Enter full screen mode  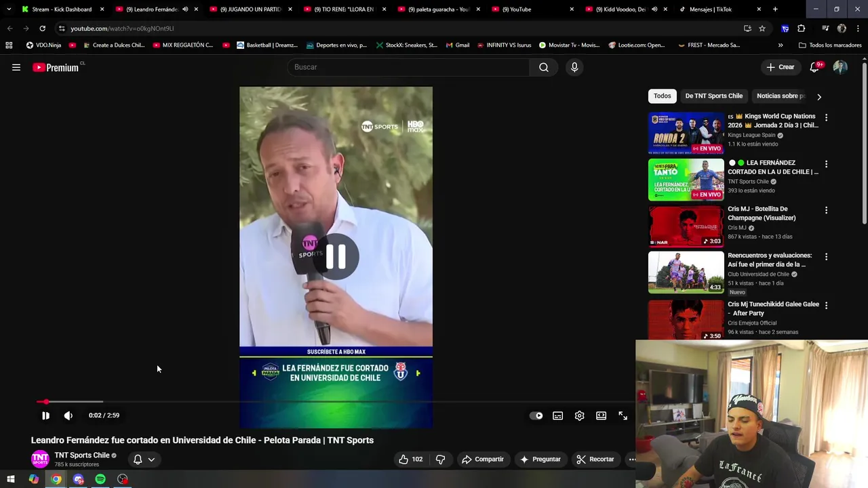tap(623, 415)
